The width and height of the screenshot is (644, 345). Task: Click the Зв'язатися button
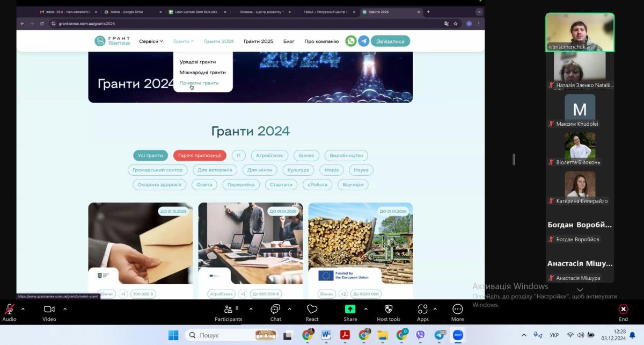click(x=390, y=41)
